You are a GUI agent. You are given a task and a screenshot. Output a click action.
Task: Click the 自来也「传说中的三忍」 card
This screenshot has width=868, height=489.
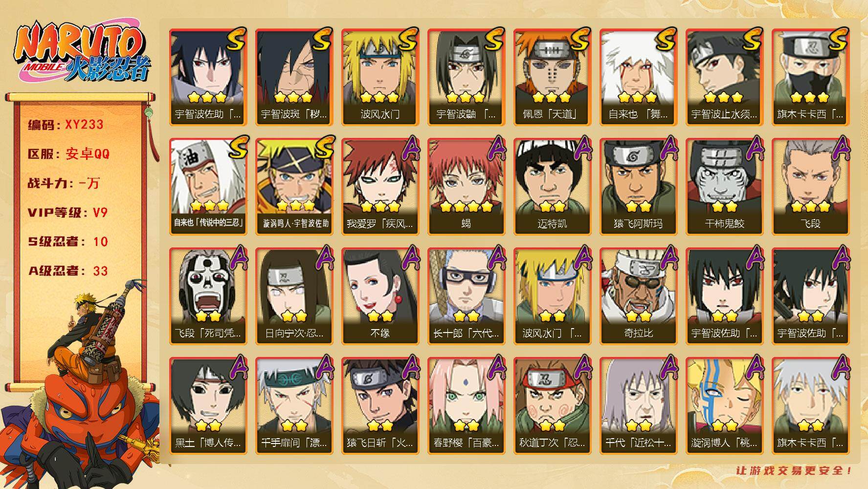[208, 187]
